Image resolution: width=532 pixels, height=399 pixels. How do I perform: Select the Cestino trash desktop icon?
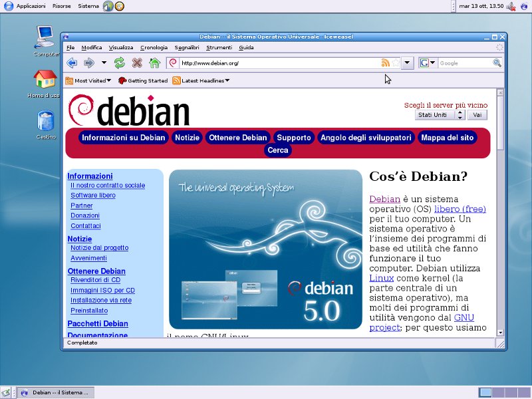[x=46, y=125]
